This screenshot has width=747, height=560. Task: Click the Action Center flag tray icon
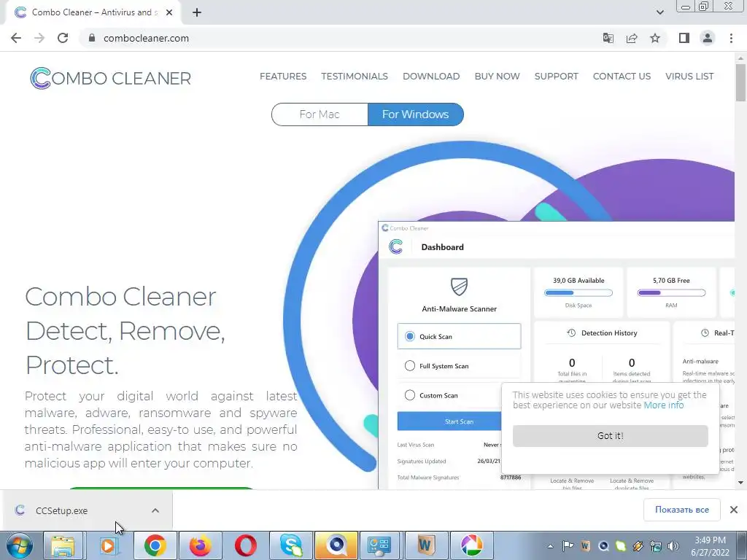tap(568, 546)
